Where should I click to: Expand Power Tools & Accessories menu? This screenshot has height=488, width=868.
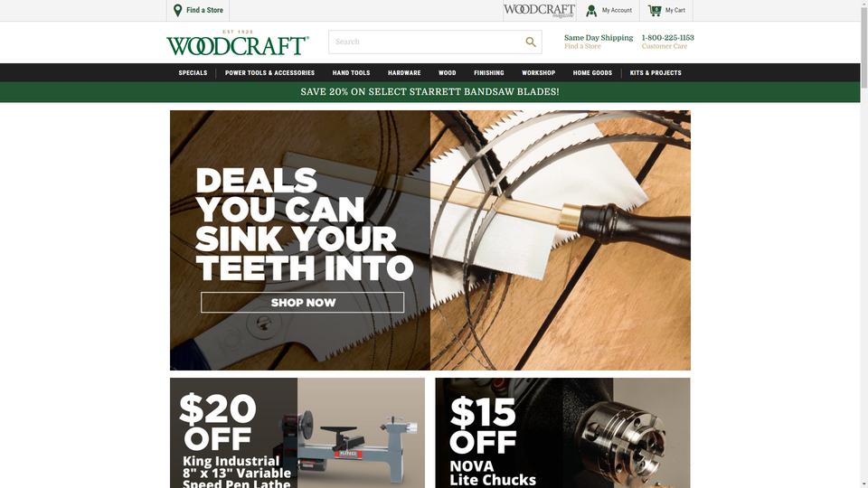click(269, 73)
